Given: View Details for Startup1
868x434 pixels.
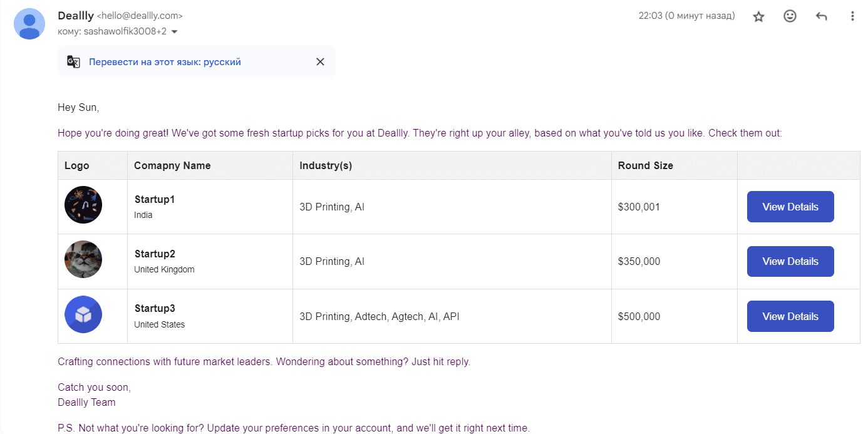Looking at the screenshot, I should (790, 207).
